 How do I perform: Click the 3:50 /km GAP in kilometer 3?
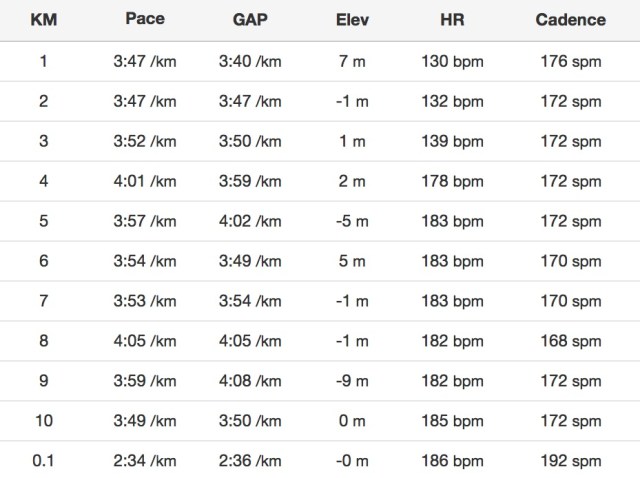click(250, 141)
